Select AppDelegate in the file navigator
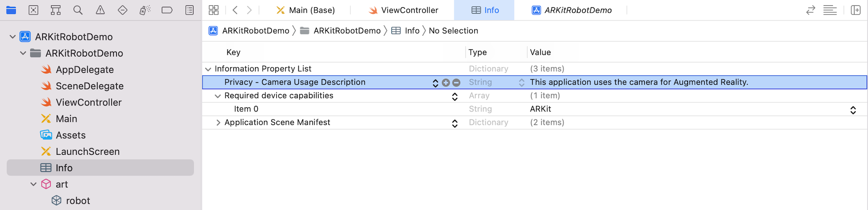 85,70
